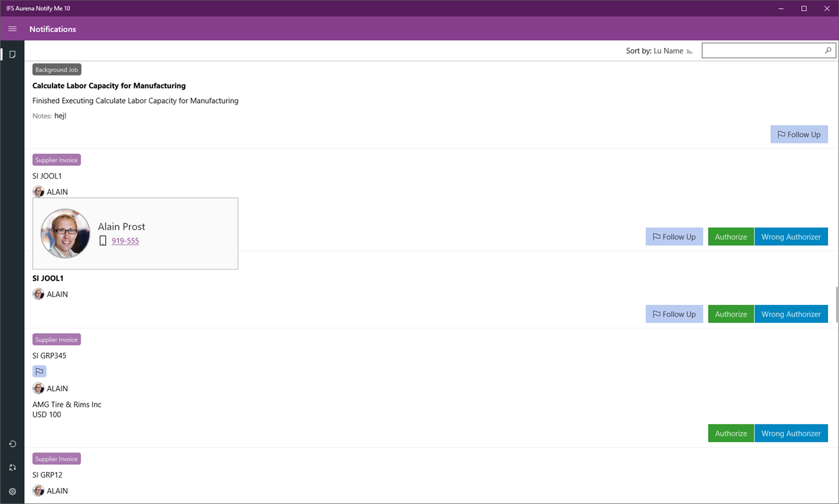Click the phone icon on Alain Prost's card
This screenshot has width=839, height=504.
(x=103, y=240)
